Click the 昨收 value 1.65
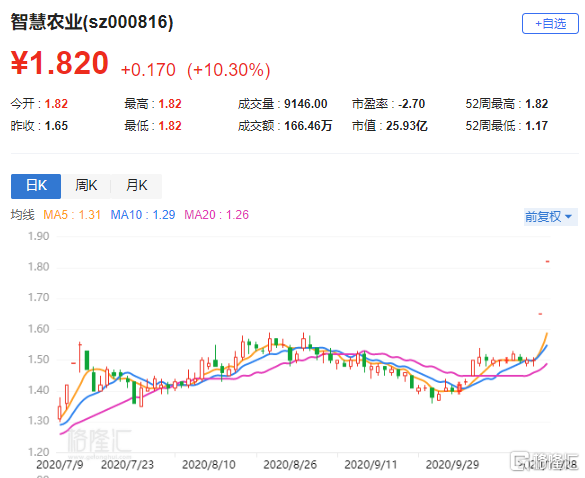Screen dimensions: 585x478 point(56,126)
